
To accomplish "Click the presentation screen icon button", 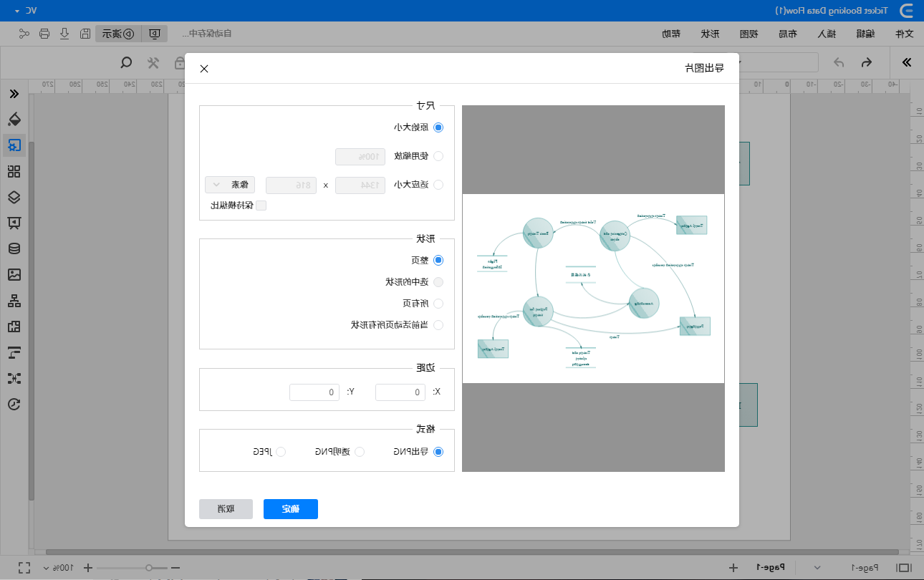I will (x=155, y=34).
